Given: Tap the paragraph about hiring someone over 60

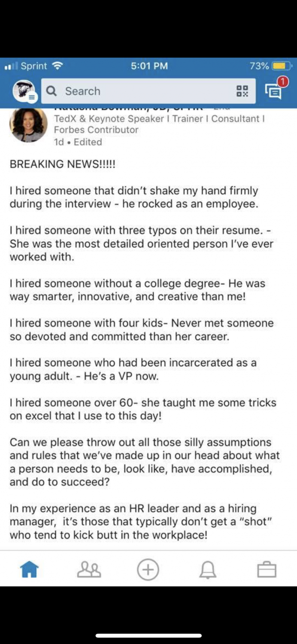Looking at the screenshot, I should tap(143, 410).
